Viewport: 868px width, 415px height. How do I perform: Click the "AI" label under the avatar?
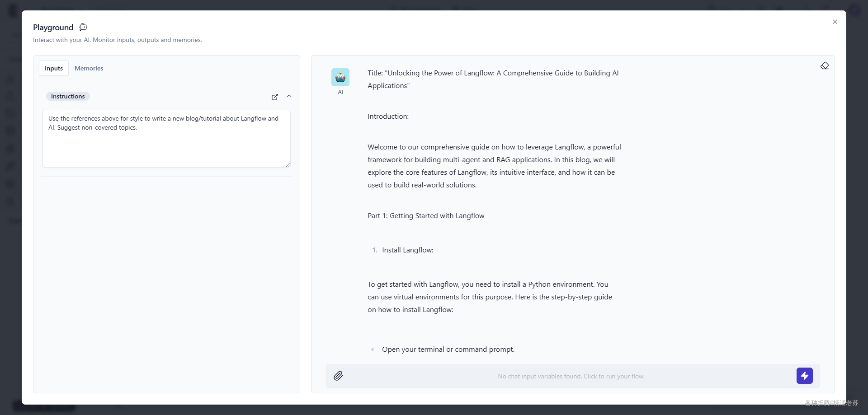pyautogui.click(x=340, y=92)
